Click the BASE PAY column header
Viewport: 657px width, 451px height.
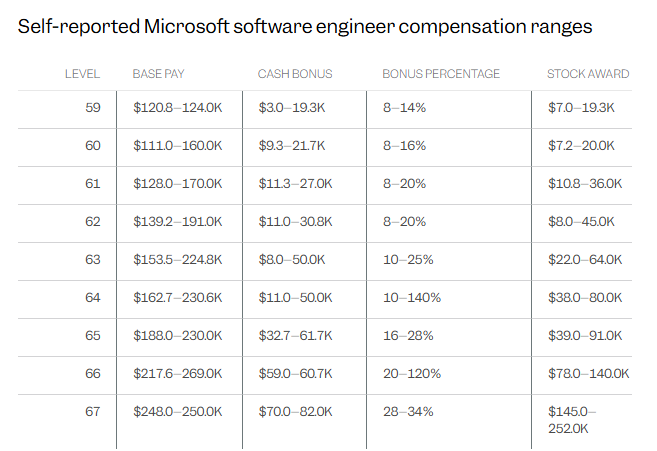159,74
